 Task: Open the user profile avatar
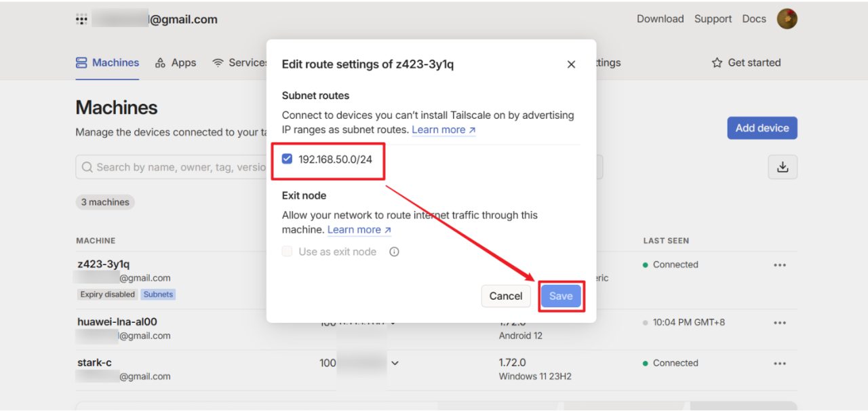[x=787, y=19]
